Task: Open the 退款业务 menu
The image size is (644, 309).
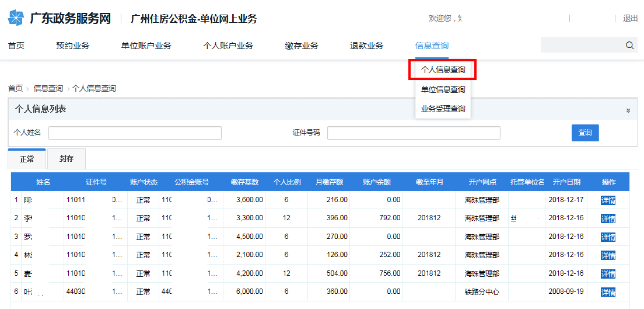Action: click(367, 46)
